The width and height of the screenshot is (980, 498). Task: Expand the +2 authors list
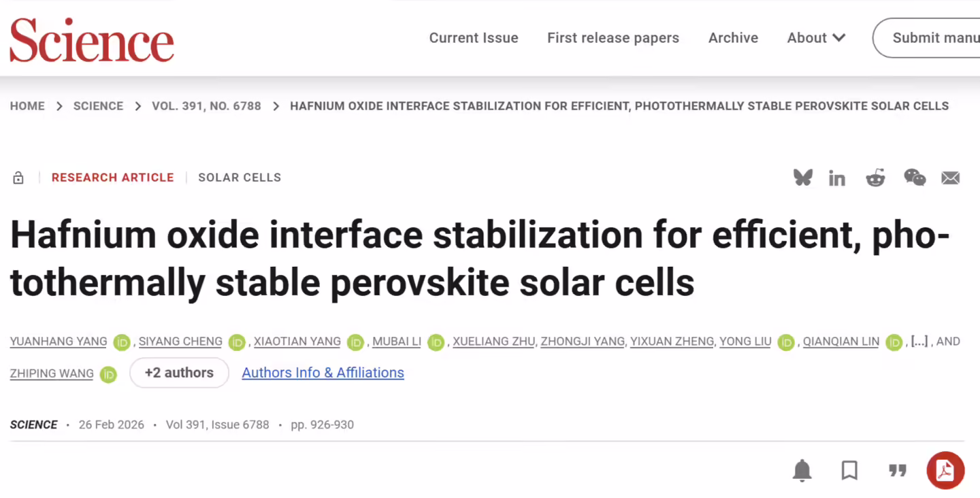point(179,373)
